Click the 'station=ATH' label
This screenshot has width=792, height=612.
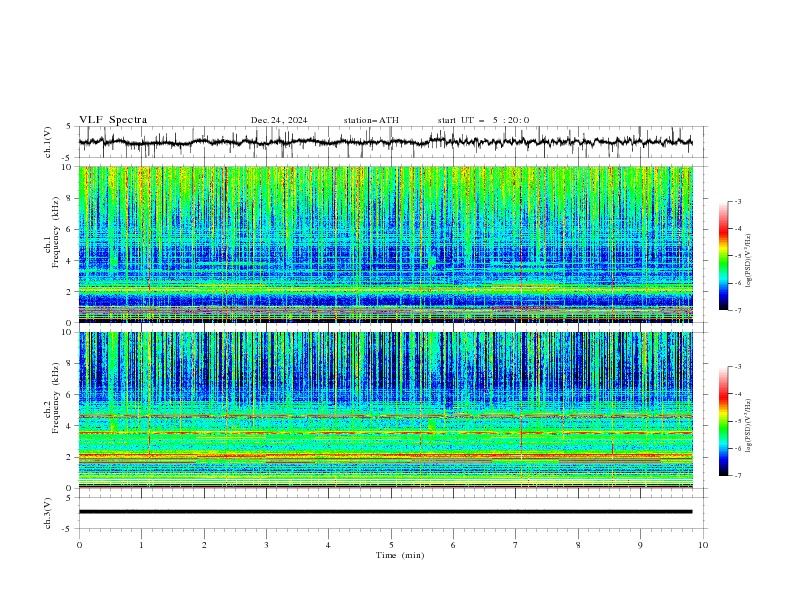(x=371, y=120)
